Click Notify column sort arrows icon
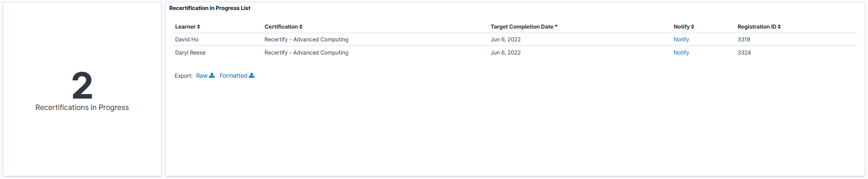 692,27
